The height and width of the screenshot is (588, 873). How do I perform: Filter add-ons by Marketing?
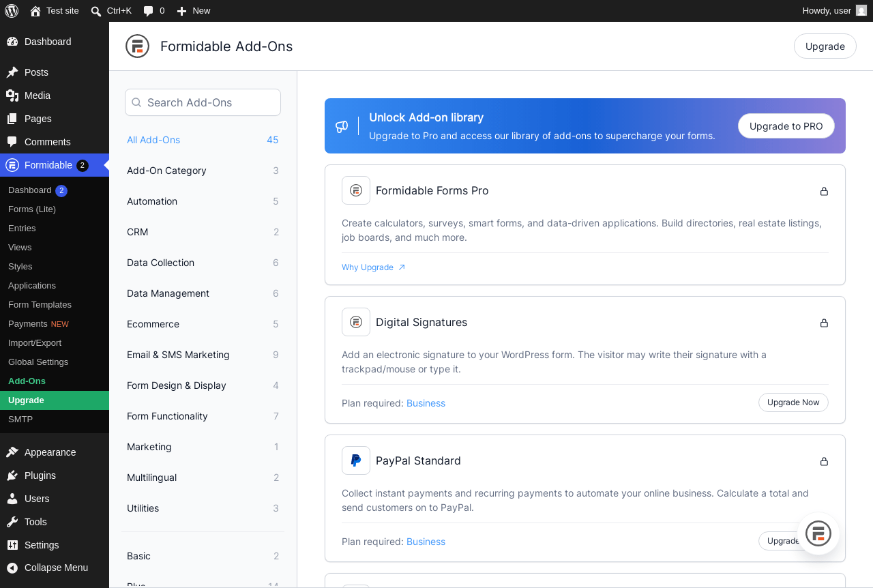click(x=203, y=447)
